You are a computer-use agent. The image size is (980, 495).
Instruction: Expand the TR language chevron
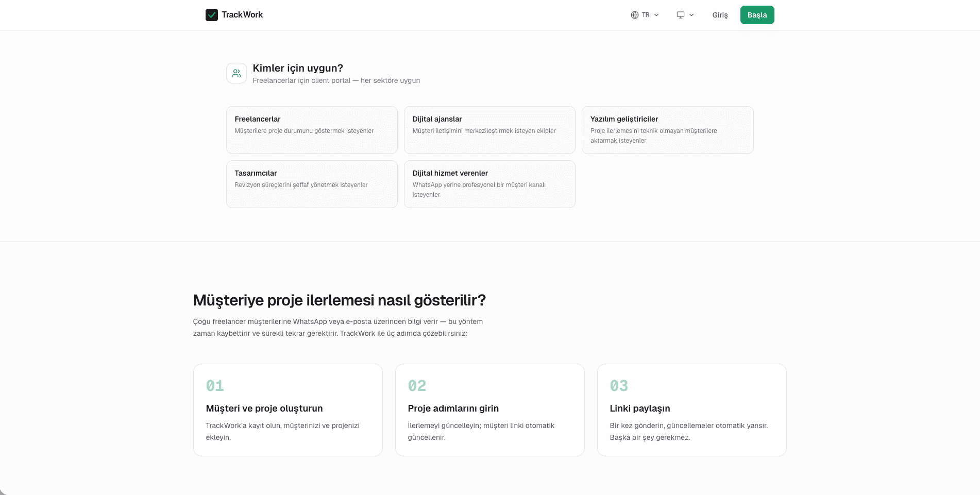click(656, 15)
